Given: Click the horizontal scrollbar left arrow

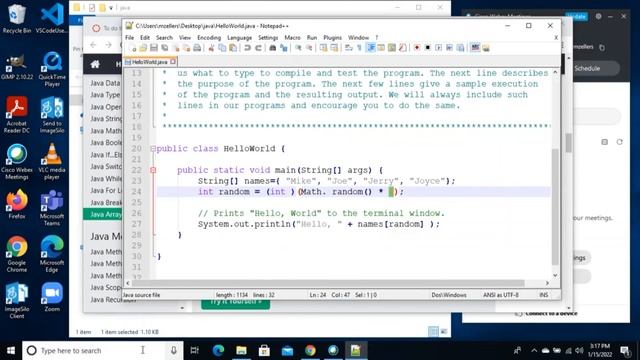Looking at the screenshot, I should click(x=128, y=283).
